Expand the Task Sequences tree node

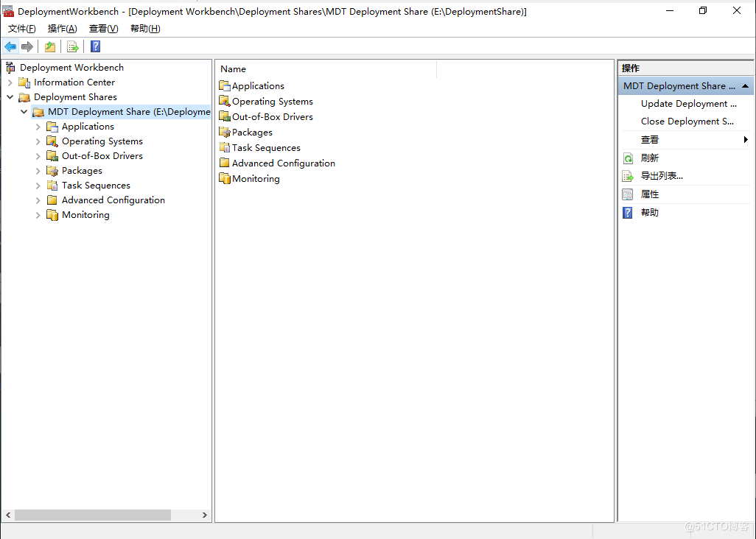[x=38, y=186]
